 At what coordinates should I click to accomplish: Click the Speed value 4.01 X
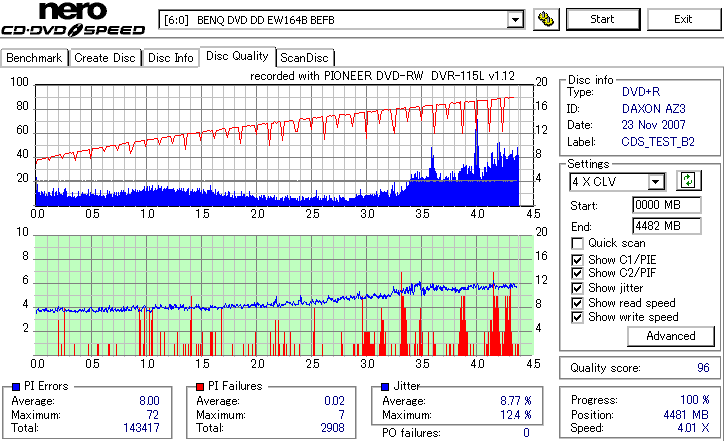tap(694, 428)
